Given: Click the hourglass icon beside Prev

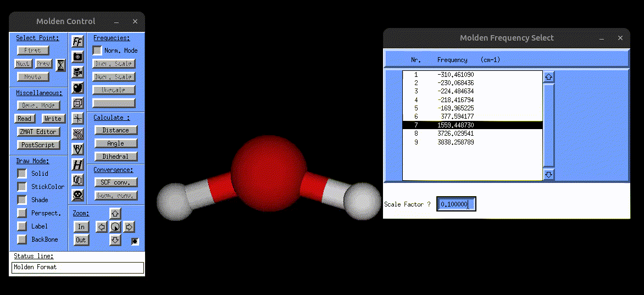Looking at the screenshot, I should tap(60, 65).
